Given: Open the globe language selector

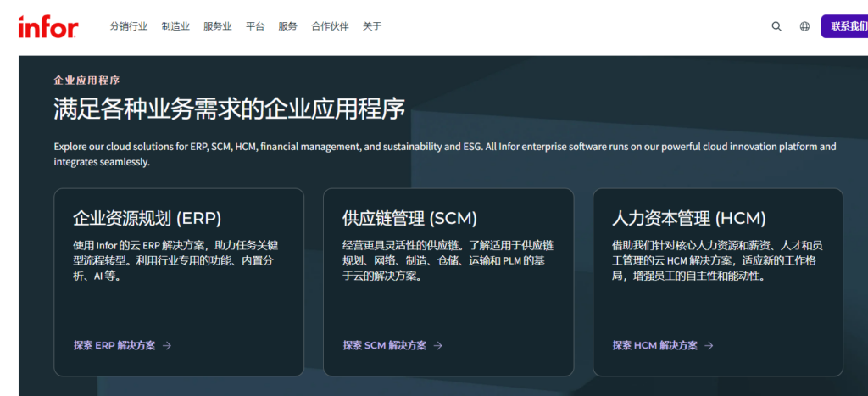Looking at the screenshot, I should pyautogui.click(x=805, y=26).
